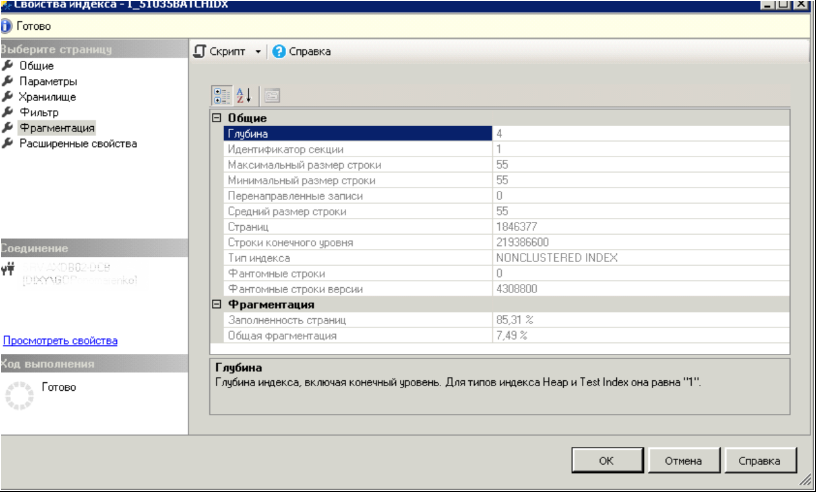
Task: Open the Скрипт dropdown arrow
Action: point(257,51)
